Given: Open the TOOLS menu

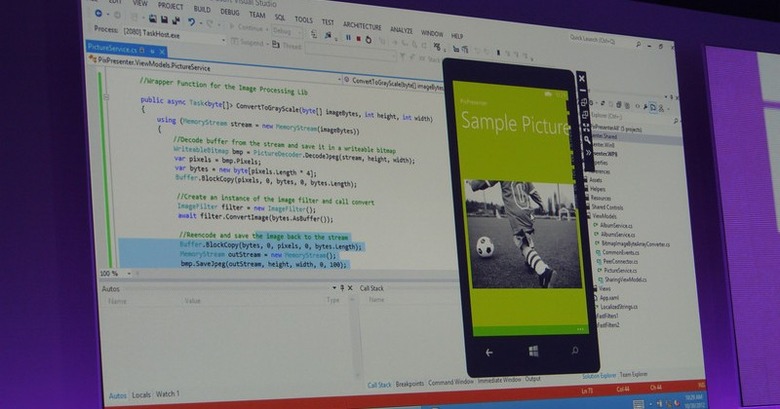Looking at the screenshot, I should tap(303, 19).
